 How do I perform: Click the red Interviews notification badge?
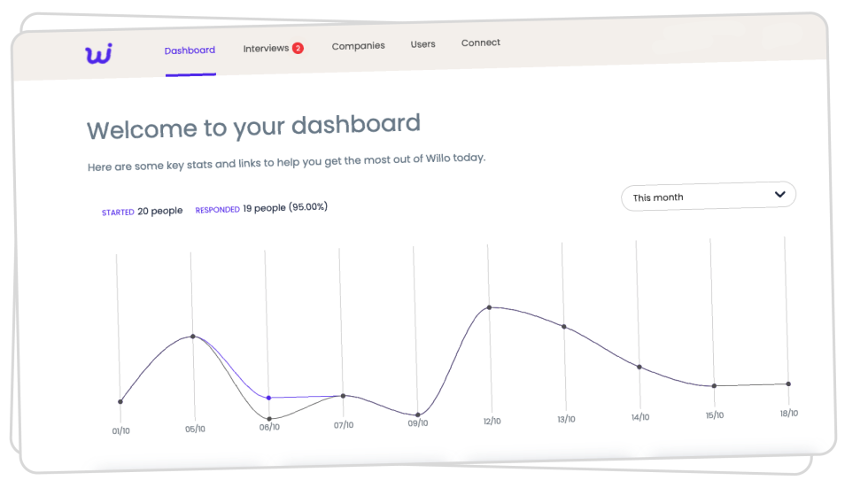(x=298, y=48)
